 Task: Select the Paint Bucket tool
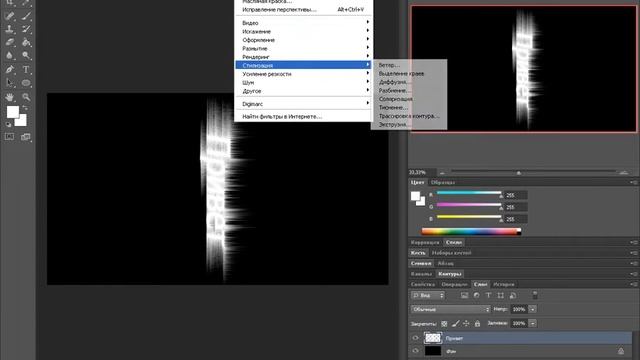pyautogui.click(x=26, y=42)
